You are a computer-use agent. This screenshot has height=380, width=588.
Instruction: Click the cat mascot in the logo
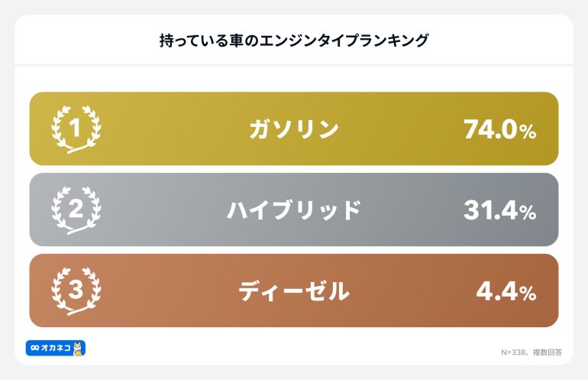coord(78,349)
